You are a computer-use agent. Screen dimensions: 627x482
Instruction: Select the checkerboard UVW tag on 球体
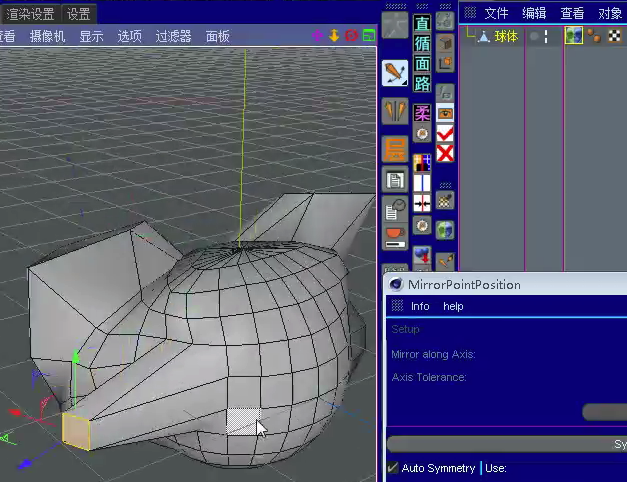click(x=615, y=36)
